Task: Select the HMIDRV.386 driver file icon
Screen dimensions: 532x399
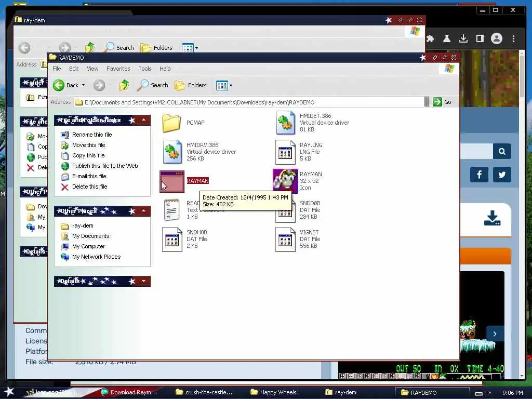Action: pyautogui.click(x=172, y=152)
